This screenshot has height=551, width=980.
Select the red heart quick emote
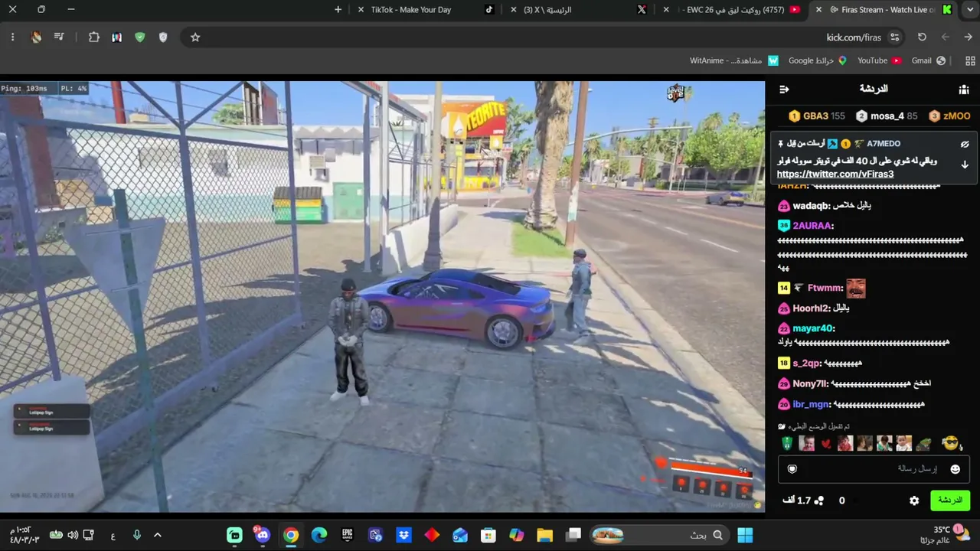point(825,444)
